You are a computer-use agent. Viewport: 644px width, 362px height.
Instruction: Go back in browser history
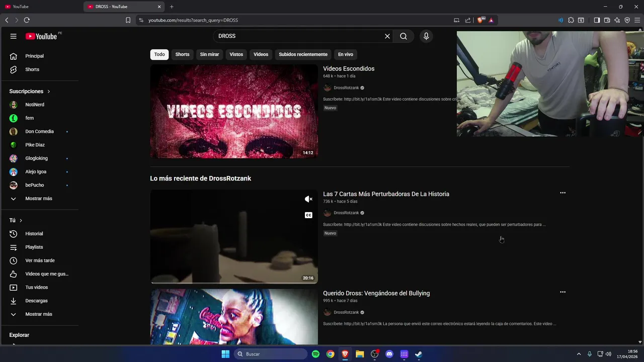(x=7, y=20)
